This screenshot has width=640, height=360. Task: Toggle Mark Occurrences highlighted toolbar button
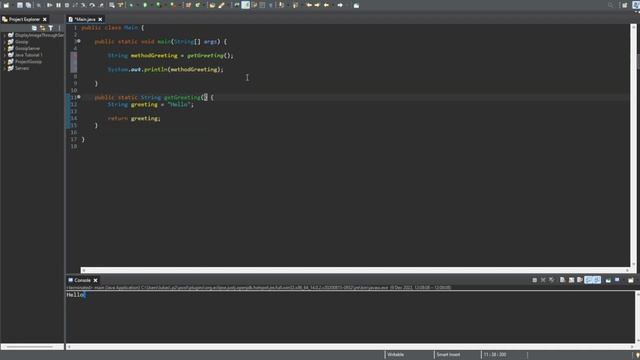pyautogui.click(x=246, y=5)
